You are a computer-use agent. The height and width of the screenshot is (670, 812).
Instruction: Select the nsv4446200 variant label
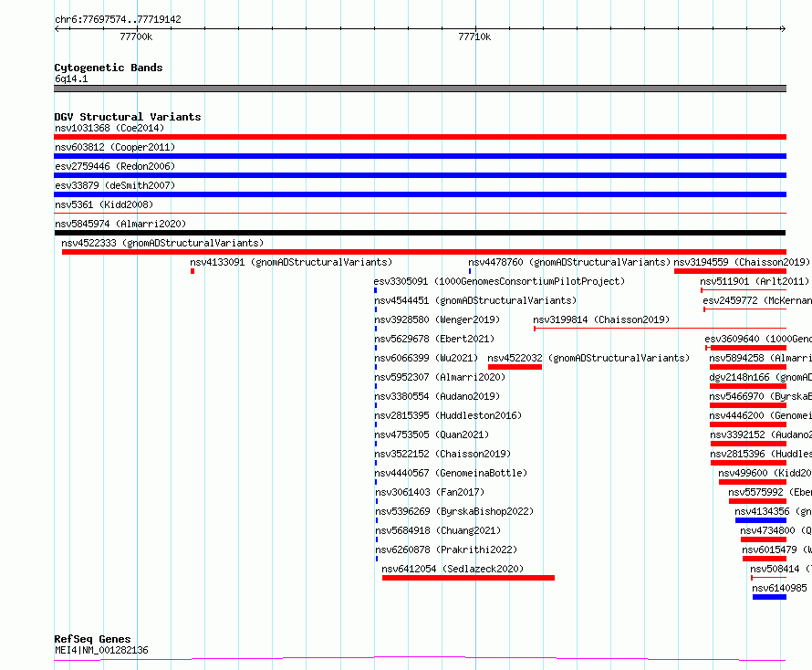(x=760, y=415)
